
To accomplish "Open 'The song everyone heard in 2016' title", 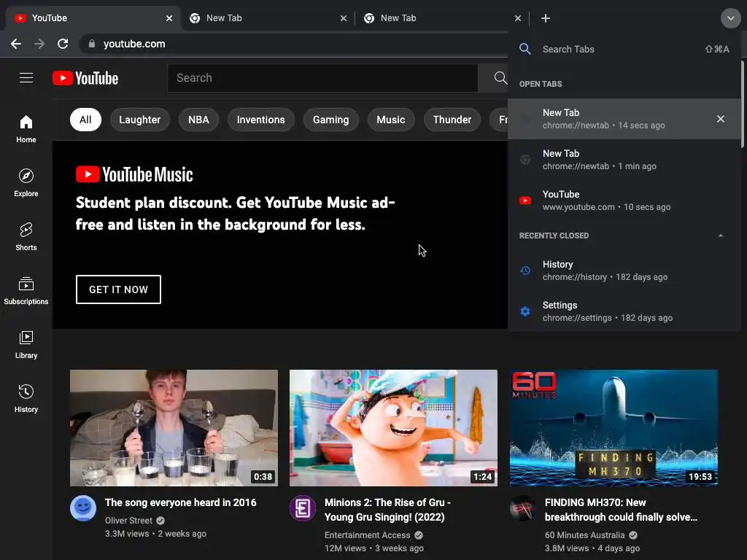I will (x=181, y=502).
